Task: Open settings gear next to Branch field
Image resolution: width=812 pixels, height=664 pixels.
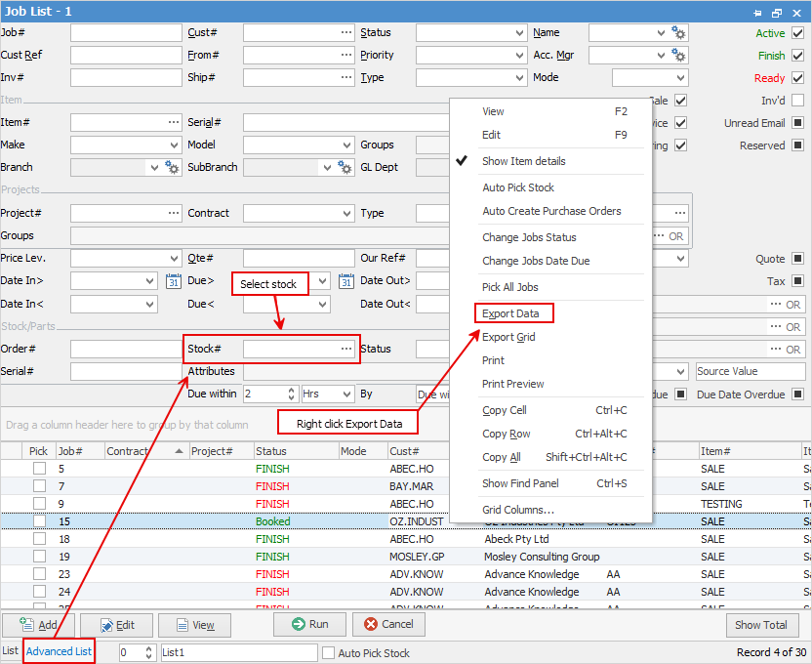Action: point(172,167)
